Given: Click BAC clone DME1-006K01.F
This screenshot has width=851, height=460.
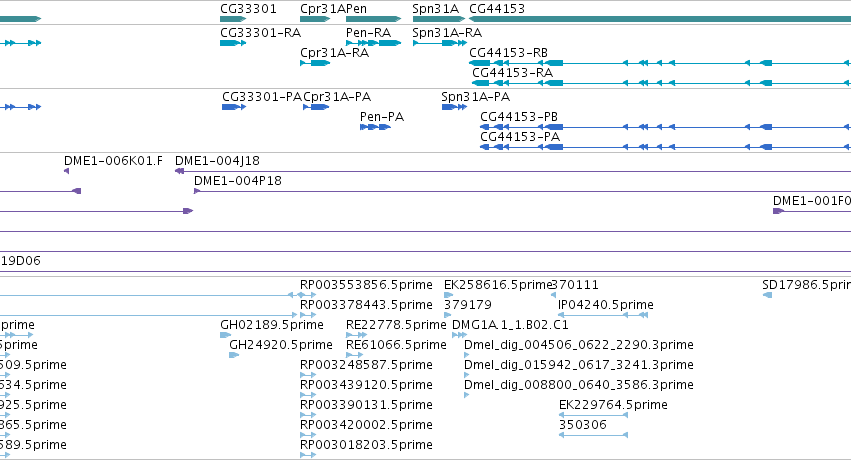Looking at the screenshot, I should click(113, 161).
